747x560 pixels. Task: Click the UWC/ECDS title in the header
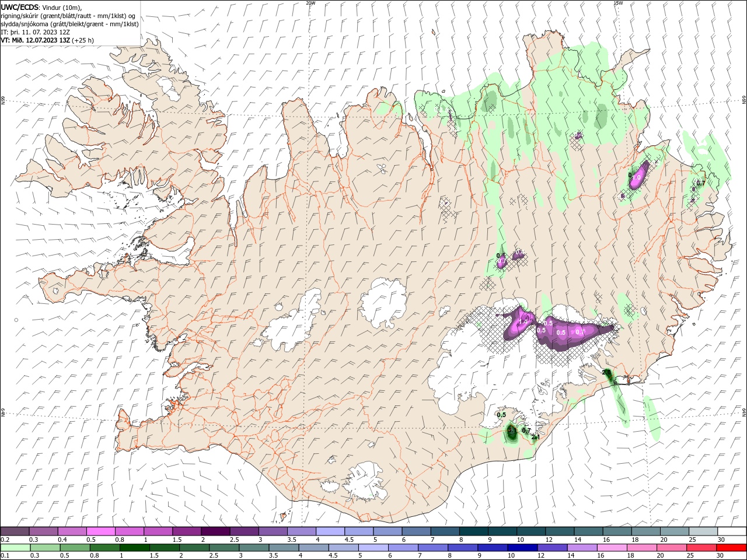click(x=20, y=7)
